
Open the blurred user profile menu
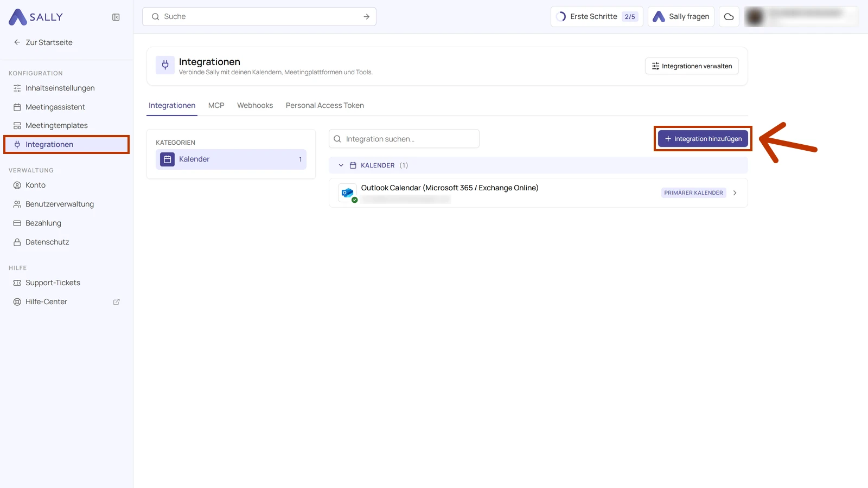pos(801,16)
